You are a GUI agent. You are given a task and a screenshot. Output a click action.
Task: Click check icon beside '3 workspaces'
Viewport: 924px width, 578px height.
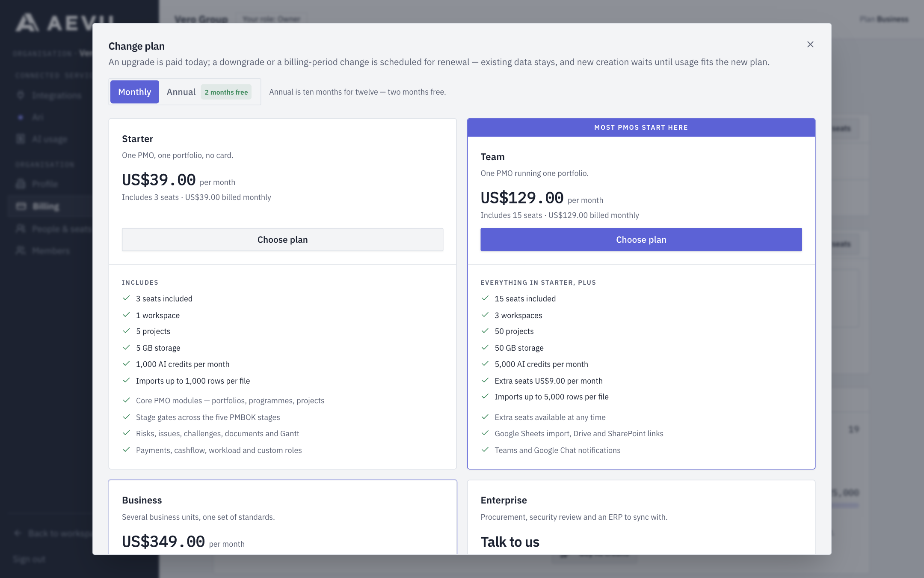pyautogui.click(x=485, y=315)
